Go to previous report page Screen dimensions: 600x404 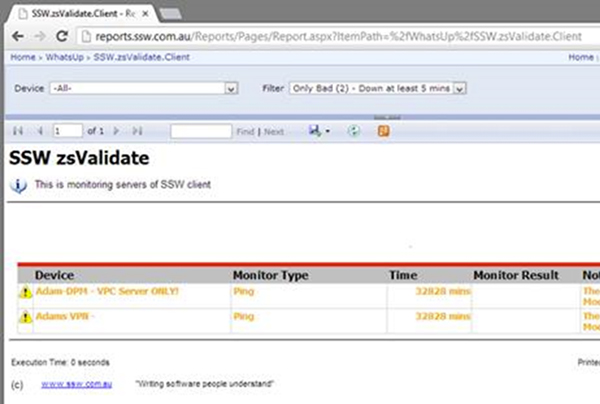click(x=39, y=131)
